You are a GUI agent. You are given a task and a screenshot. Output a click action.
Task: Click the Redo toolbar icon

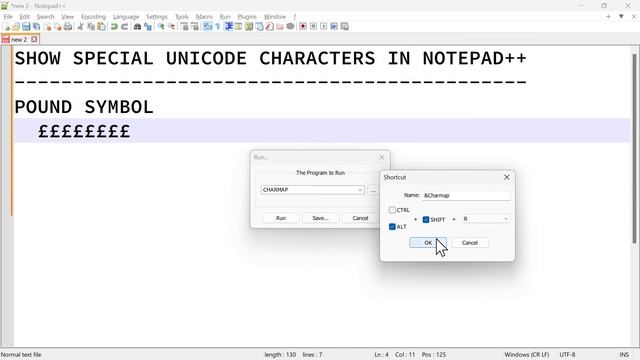124,27
